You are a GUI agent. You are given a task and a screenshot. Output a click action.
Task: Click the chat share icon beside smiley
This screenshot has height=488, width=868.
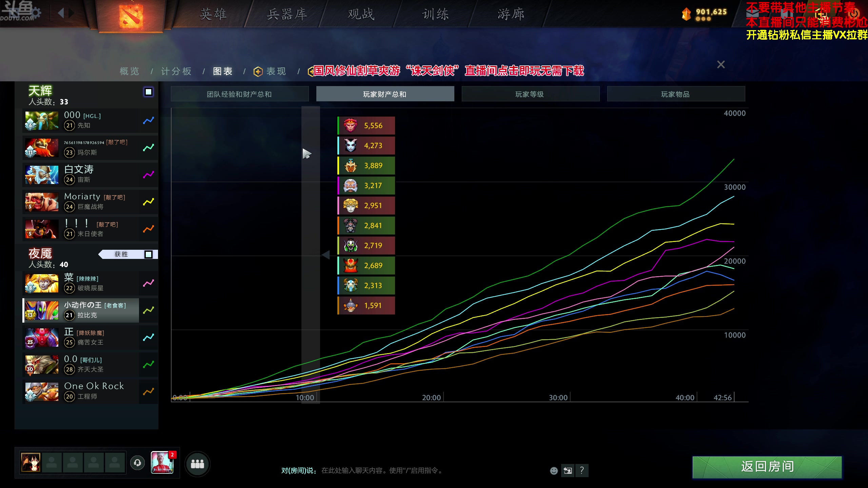tap(568, 470)
